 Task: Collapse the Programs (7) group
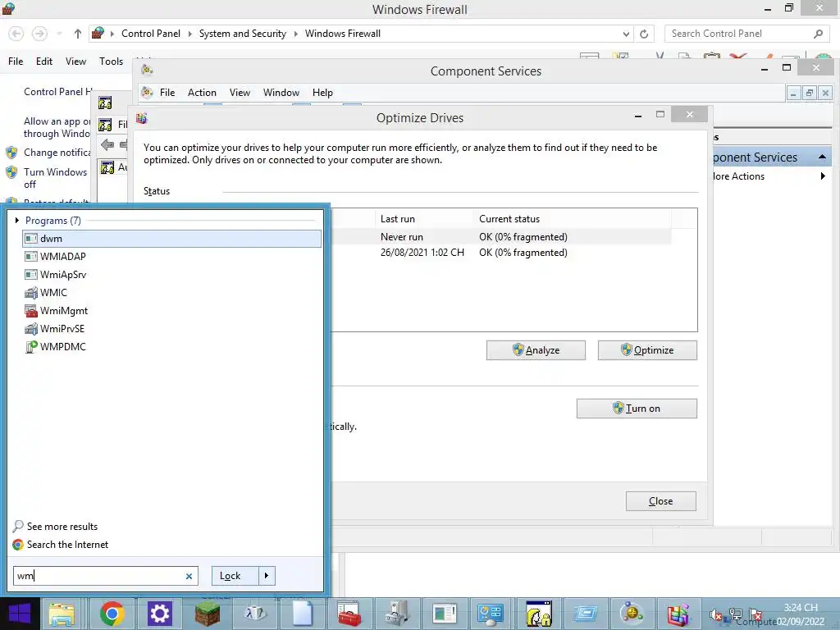(17, 220)
